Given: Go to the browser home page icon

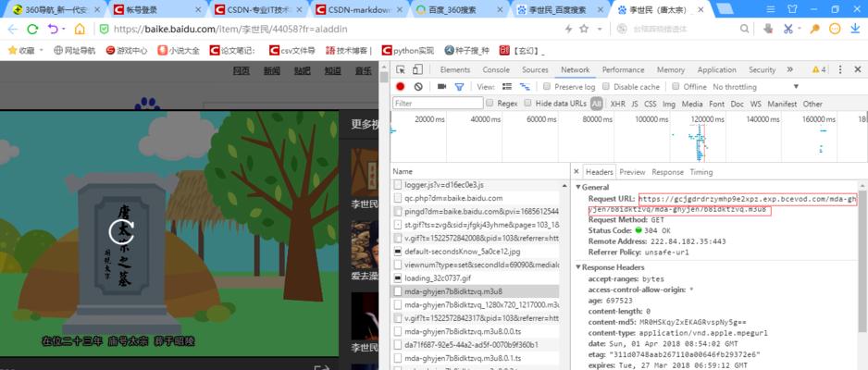Looking at the screenshot, I should coord(81,30).
